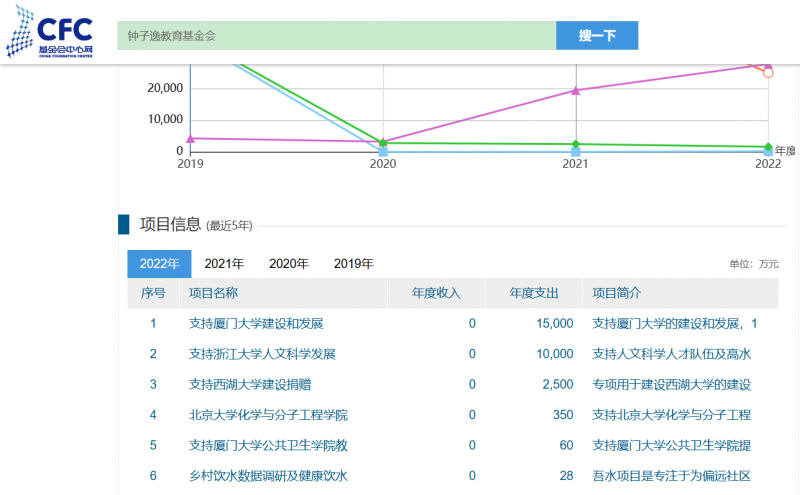Click row number 1 in the project table

click(153, 324)
